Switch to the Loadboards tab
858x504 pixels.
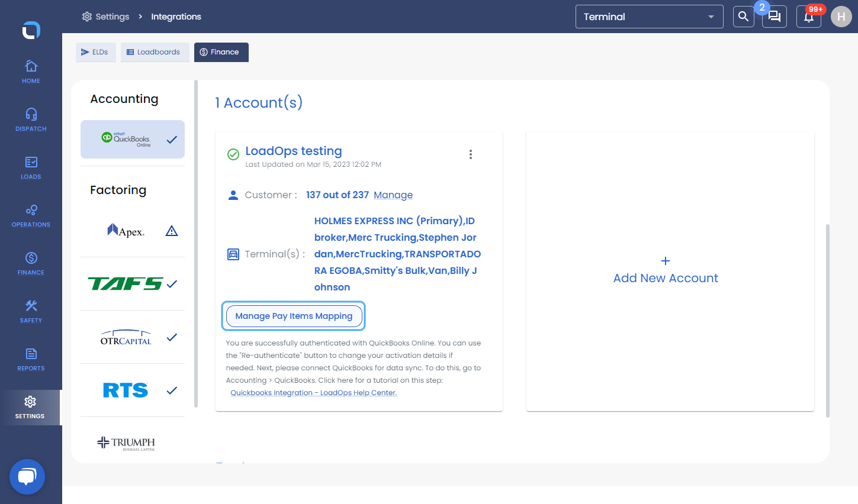155,52
